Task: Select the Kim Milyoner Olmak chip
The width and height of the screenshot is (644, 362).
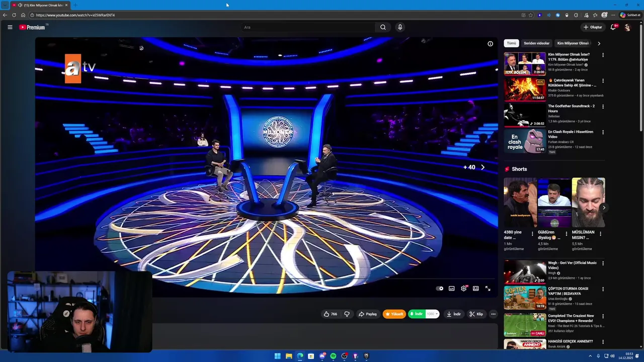Action: 573,43
